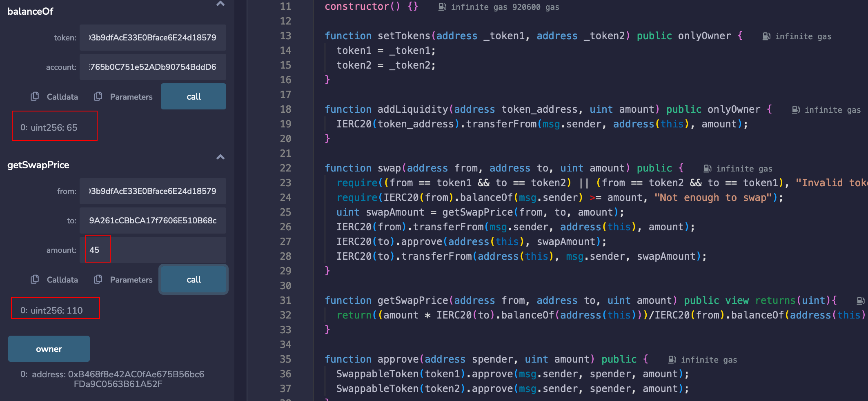
Task: Click the owner button
Action: pyautogui.click(x=49, y=349)
